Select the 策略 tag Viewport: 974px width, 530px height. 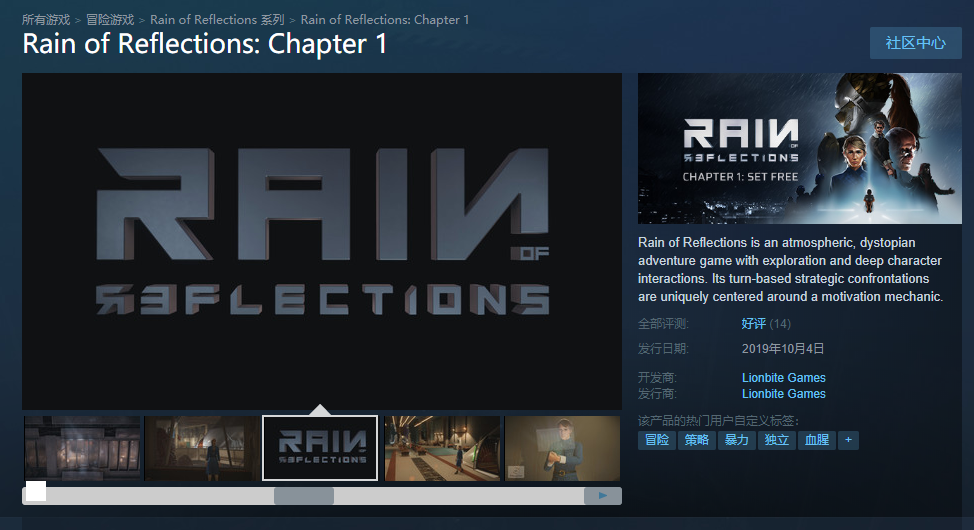[x=696, y=440]
